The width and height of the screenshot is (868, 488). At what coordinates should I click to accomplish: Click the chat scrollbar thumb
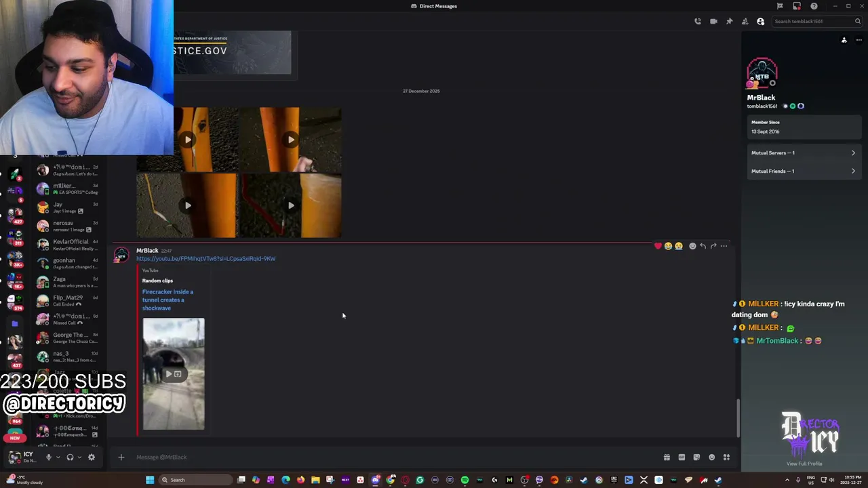pyautogui.click(x=738, y=418)
